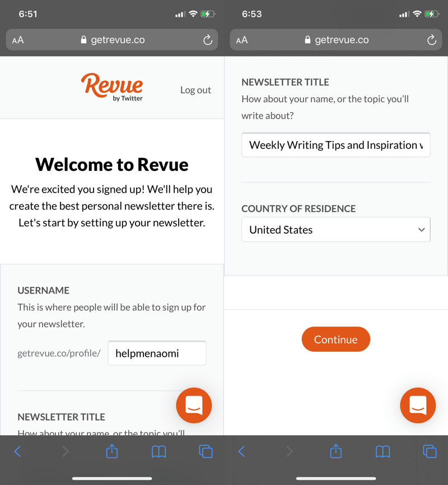Tap the right browser back arrow

point(241,451)
